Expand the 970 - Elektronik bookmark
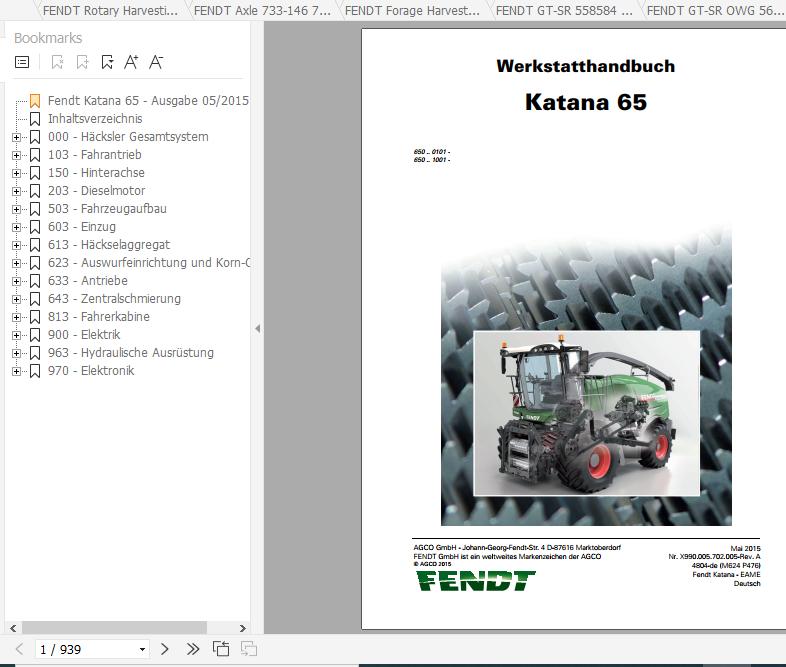Viewport: 786px width, 667px height. click(x=17, y=372)
